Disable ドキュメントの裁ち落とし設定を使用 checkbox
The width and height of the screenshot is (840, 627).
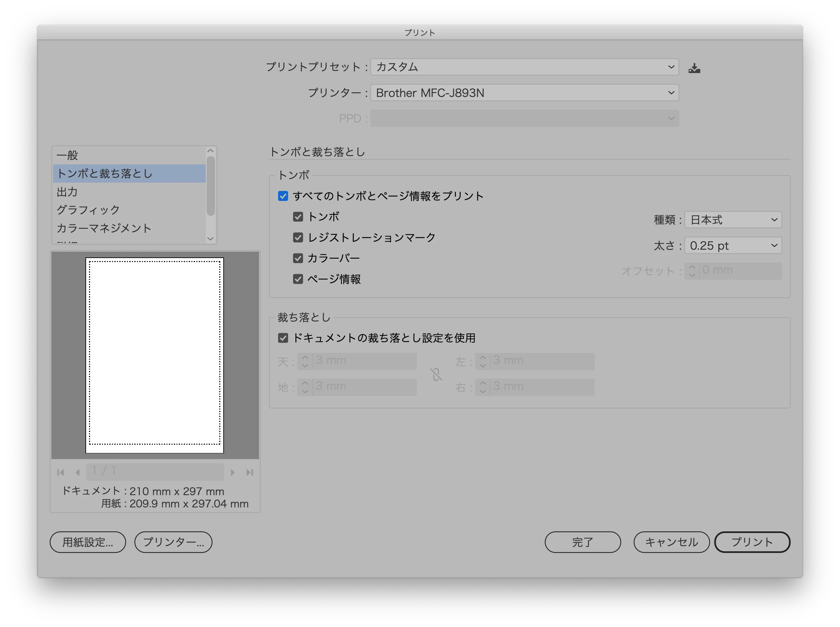283,338
